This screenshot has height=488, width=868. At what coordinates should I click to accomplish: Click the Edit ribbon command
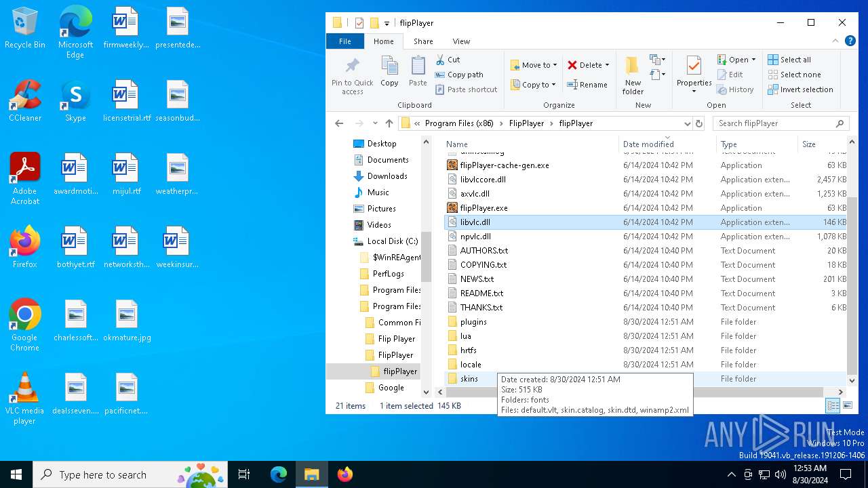click(x=730, y=75)
